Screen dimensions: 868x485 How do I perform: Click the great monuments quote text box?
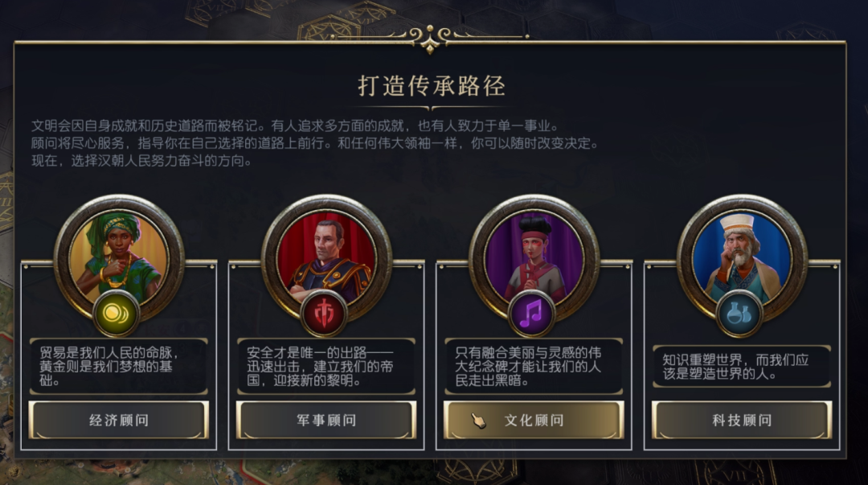[x=534, y=367]
